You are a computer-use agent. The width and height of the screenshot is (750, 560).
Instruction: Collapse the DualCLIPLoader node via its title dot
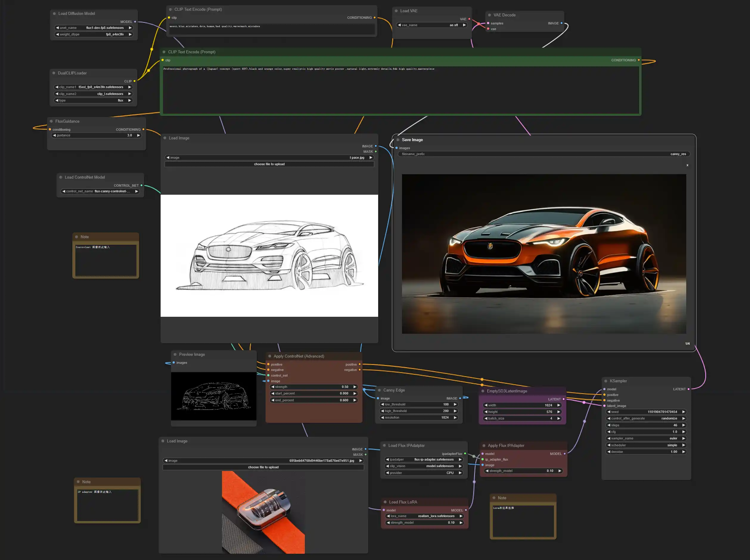coord(54,73)
